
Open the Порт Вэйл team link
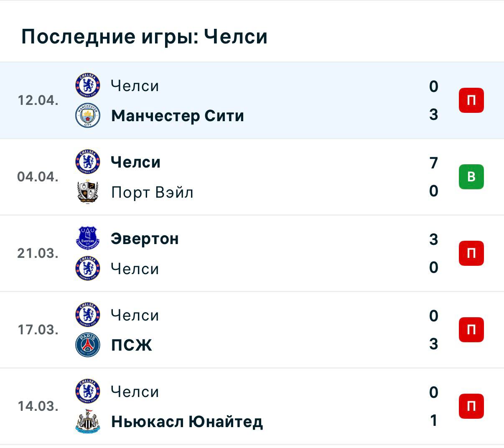click(152, 192)
